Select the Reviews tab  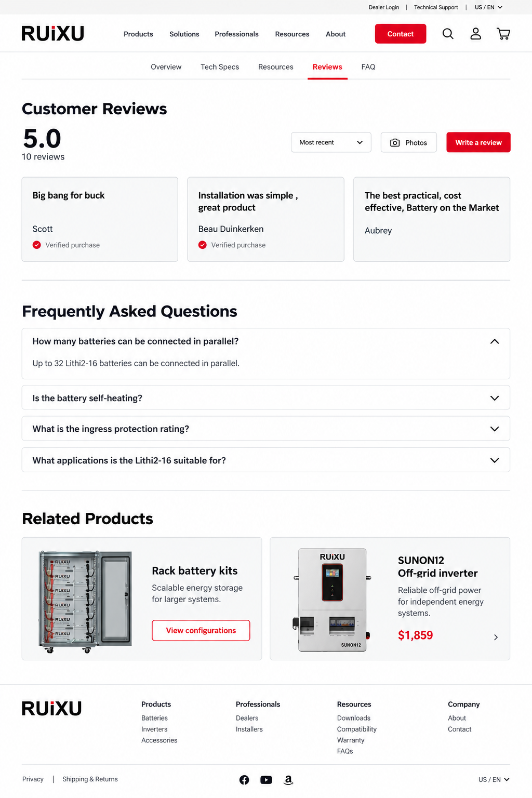327,67
